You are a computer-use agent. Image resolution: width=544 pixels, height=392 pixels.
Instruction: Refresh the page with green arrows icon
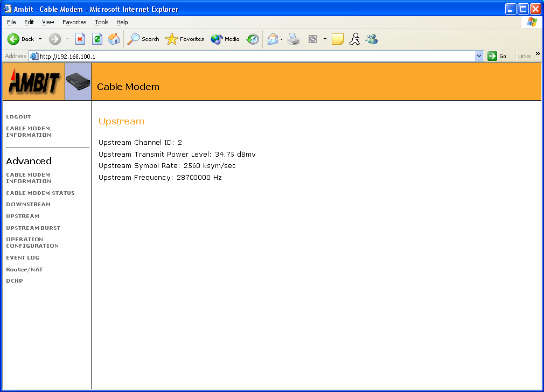click(x=97, y=39)
